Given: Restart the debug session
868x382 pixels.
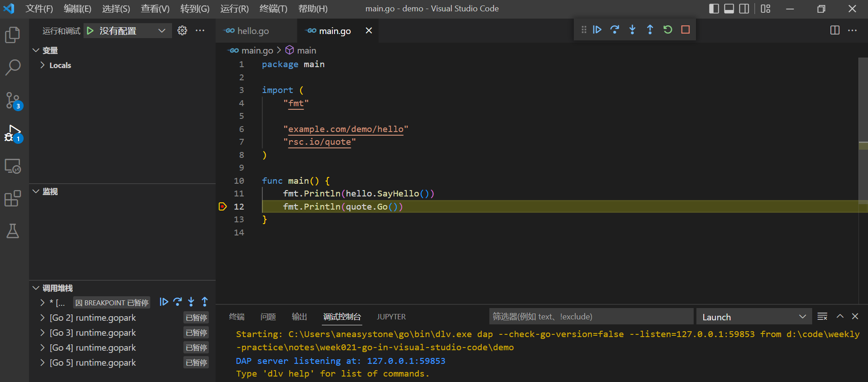Looking at the screenshot, I should [x=668, y=29].
